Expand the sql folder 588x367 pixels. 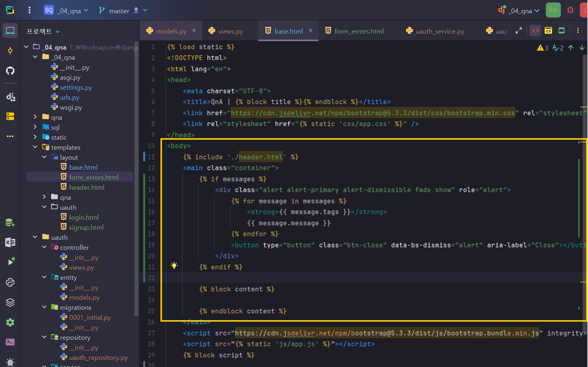point(35,127)
